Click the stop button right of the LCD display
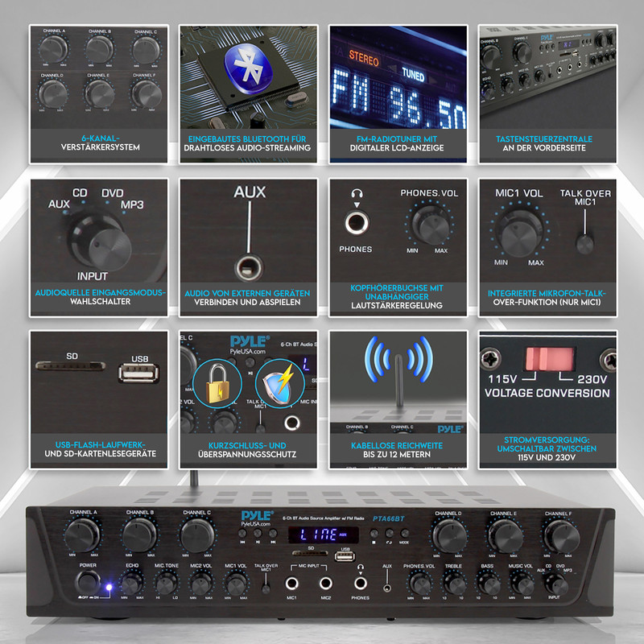This screenshot has width=644, height=644. click(374, 534)
